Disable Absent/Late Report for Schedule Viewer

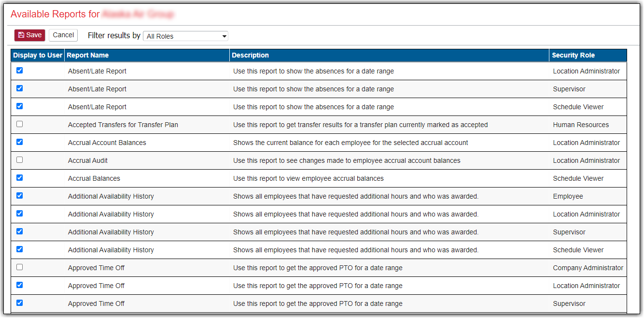pos(19,106)
